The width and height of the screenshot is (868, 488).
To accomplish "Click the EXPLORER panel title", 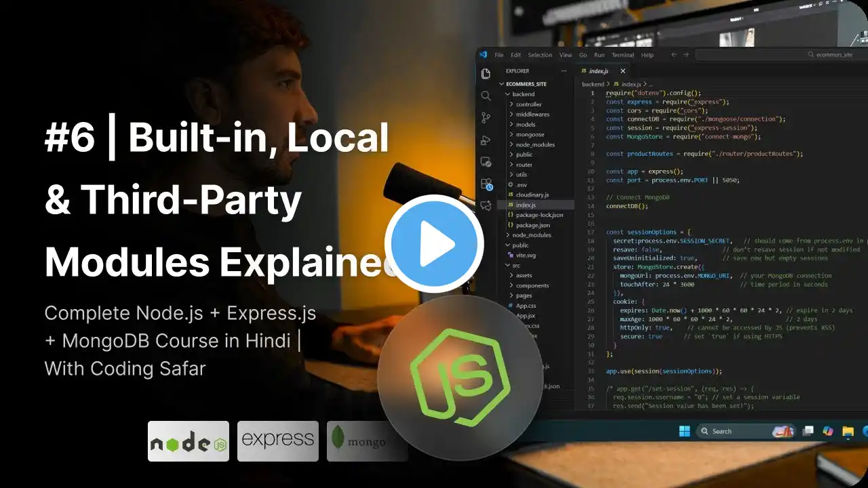I will pos(517,70).
